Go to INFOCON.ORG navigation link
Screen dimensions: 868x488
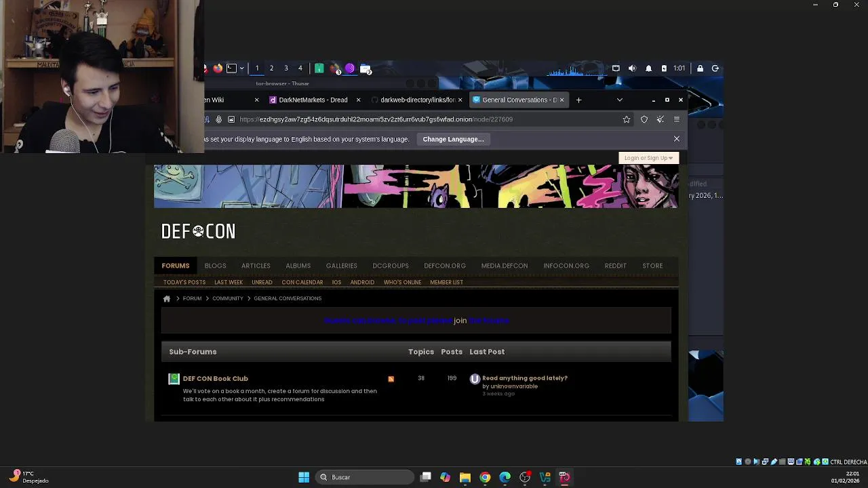pos(566,266)
